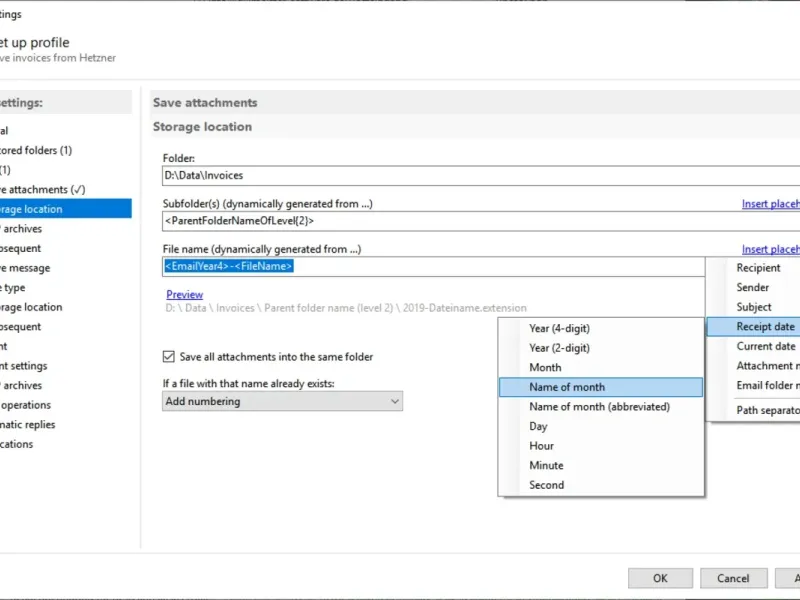
Task: Click "Insert placeholder" link for Subfolder(s)
Action: (x=770, y=204)
